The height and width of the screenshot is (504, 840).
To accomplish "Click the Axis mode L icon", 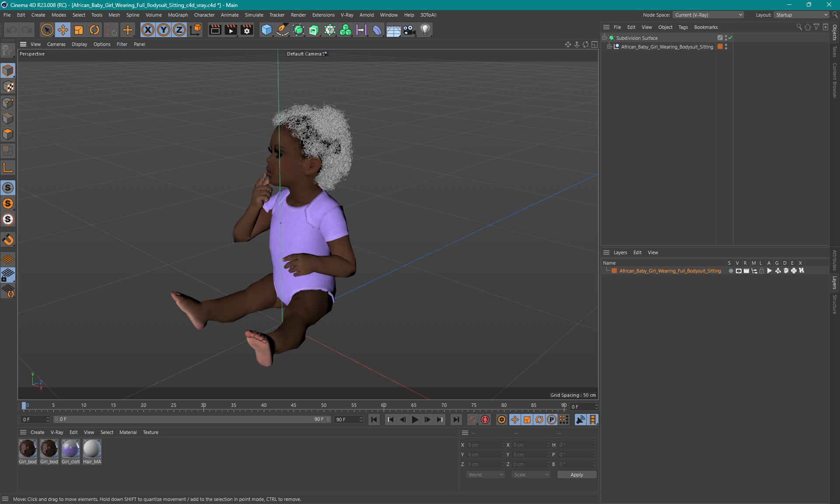I will [8, 168].
